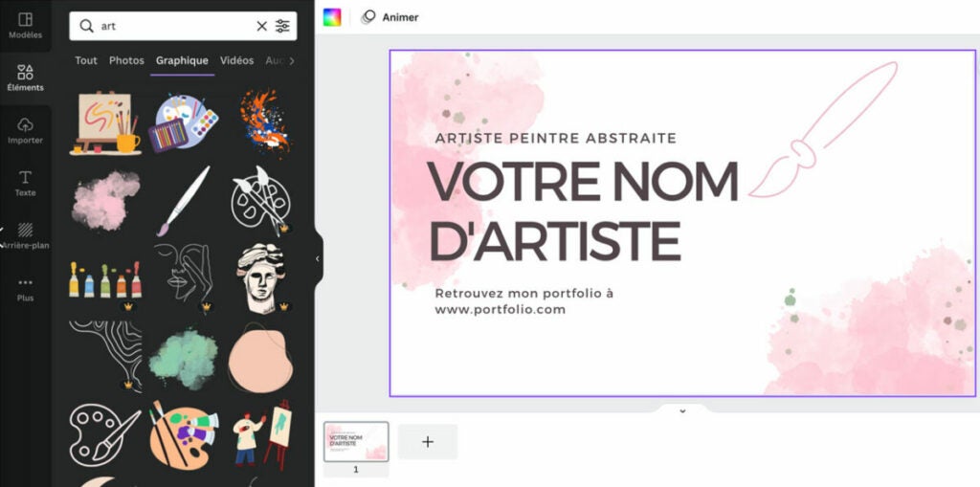980x487 pixels.
Task: Click the VOTRE NOM D'ARTISTE heading text
Action: 583,210
